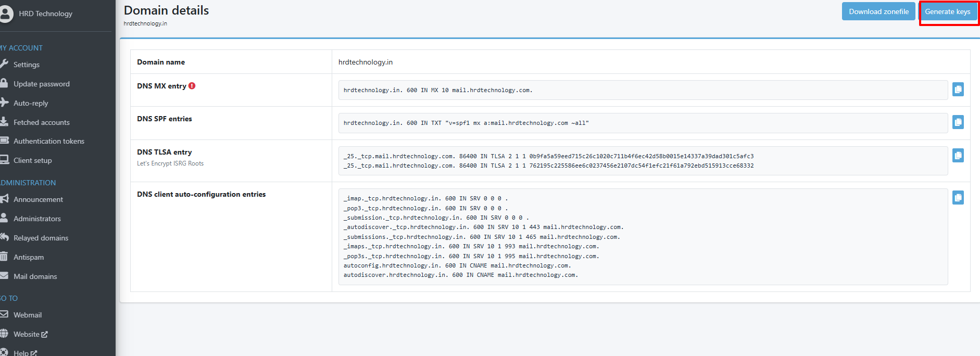Copy the DNS SPF entries record
This screenshot has width=980, height=356.
pos(958,122)
